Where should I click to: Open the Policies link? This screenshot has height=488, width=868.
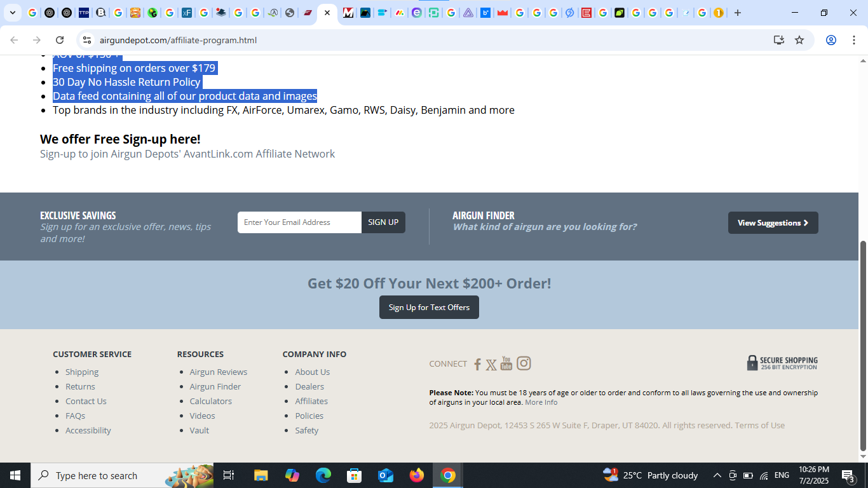click(x=309, y=416)
